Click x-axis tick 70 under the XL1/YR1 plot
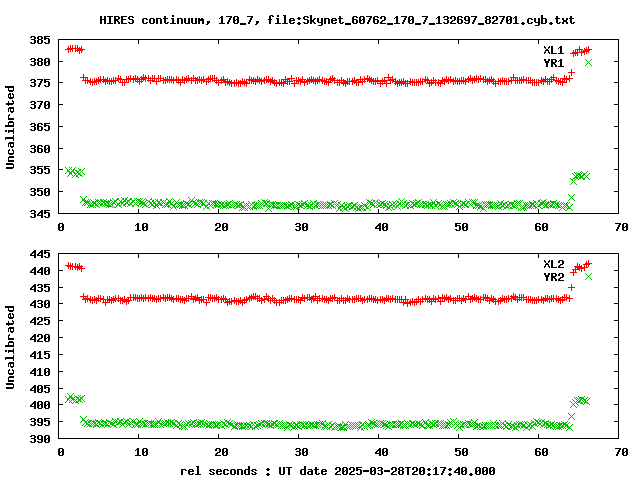This screenshot has height=480, width=640. 621,227
